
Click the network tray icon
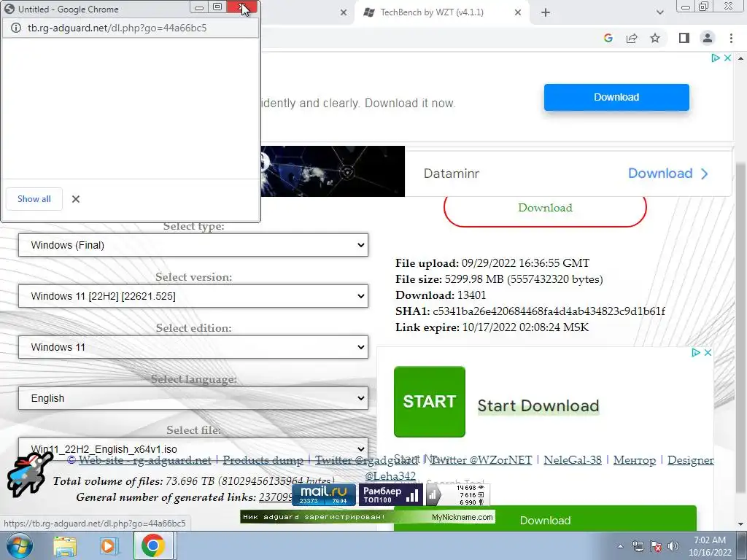[638, 546]
